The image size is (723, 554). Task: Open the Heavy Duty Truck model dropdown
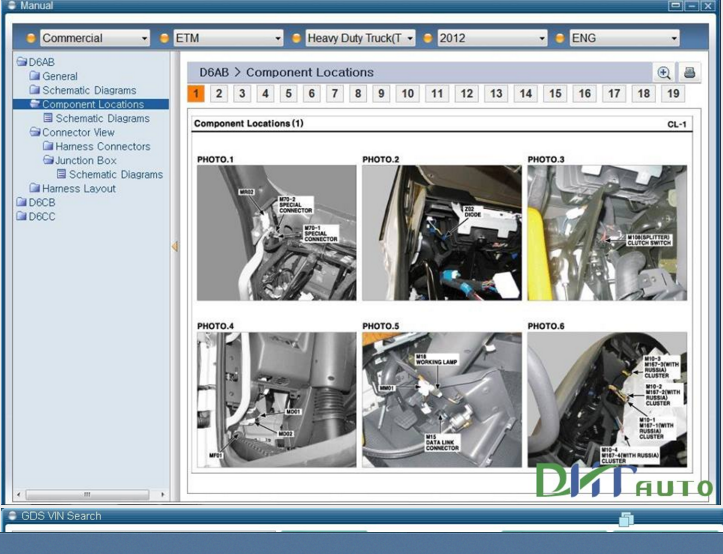click(x=360, y=38)
